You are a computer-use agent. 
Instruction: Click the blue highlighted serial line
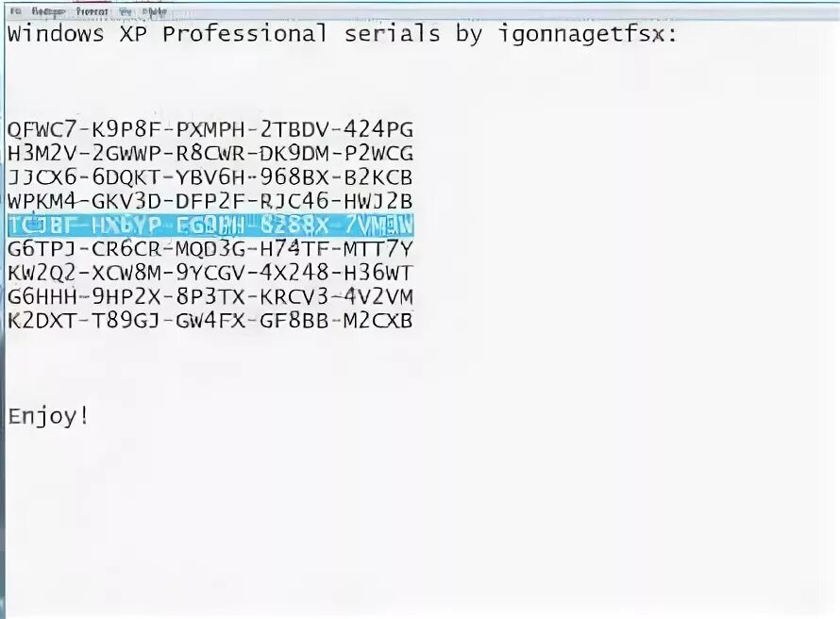click(x=210, y=226)
